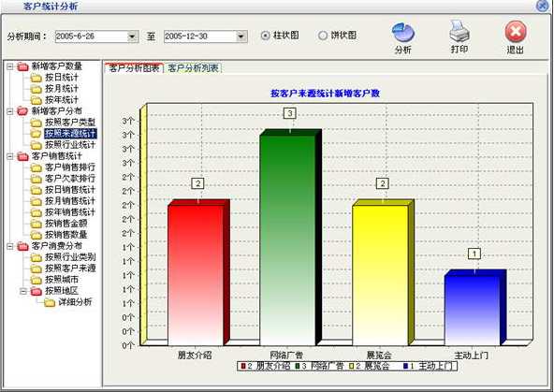Collapse the 客户消费分布 tree node
Image resolution: width=554 pixels, height=392 pixels.
pyautogui.click(x=10, y=246)
